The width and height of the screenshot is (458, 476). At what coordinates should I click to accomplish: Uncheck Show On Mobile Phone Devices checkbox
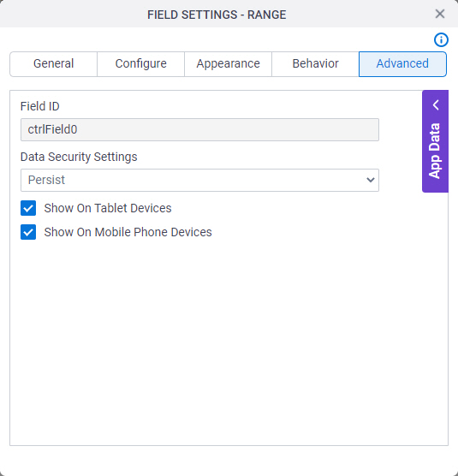coord(28,232)
